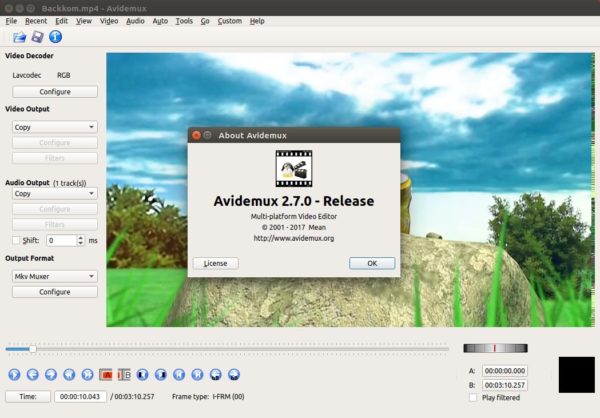Click the Save Video floppy icon
This screenshot has width=600, height=418.
[x=37, y=37]
